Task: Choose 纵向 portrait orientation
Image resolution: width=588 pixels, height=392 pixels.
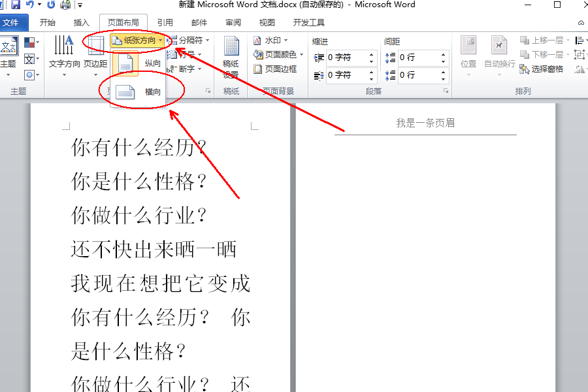Action: click(x=138, y=63)
